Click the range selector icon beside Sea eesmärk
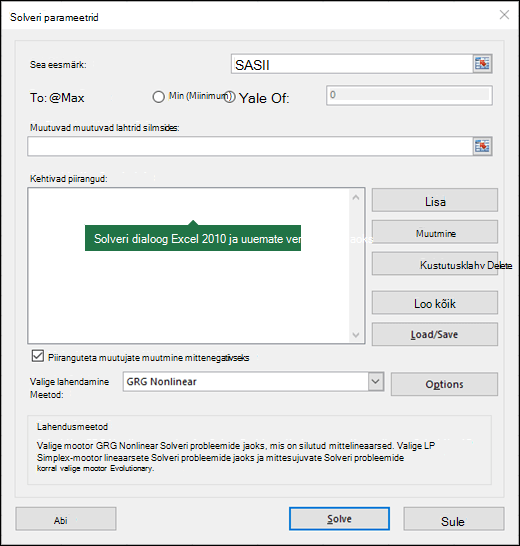520x546 pixels. (482, 64)
